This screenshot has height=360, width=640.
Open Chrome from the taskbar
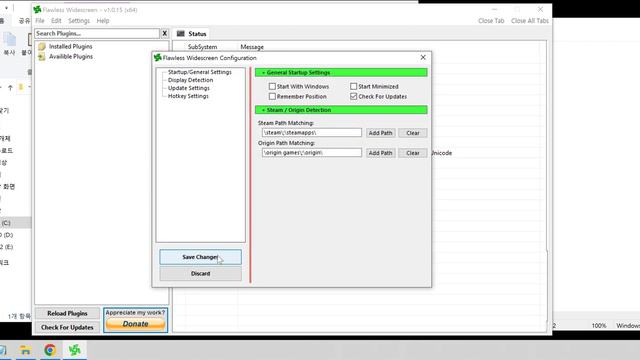point(50,350)
